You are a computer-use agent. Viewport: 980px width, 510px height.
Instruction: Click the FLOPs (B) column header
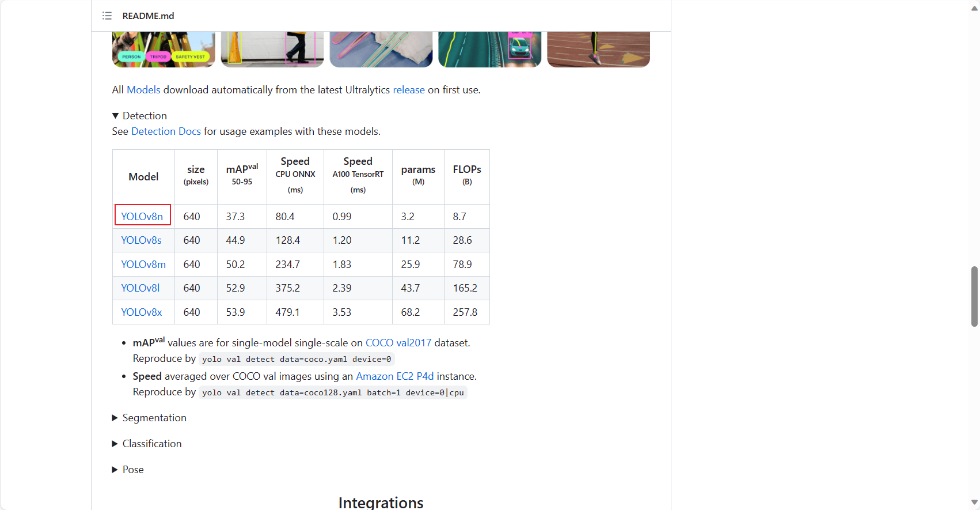(x=467, y=177)
